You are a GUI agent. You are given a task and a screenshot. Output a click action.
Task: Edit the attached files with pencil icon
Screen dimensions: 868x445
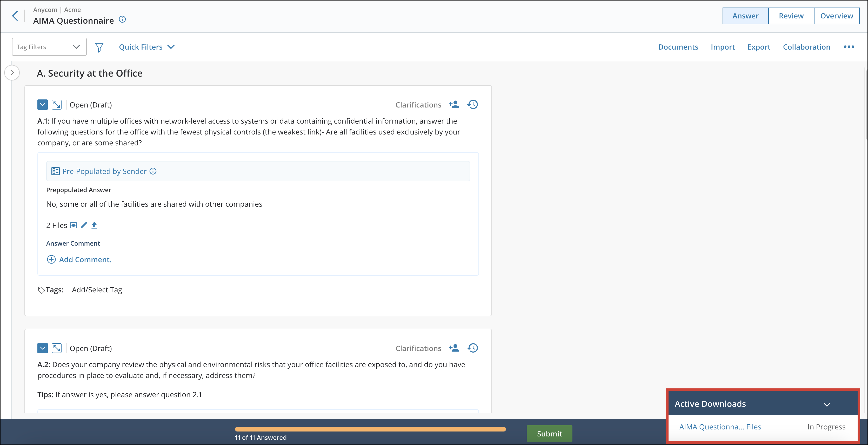[x=84, y=225]
